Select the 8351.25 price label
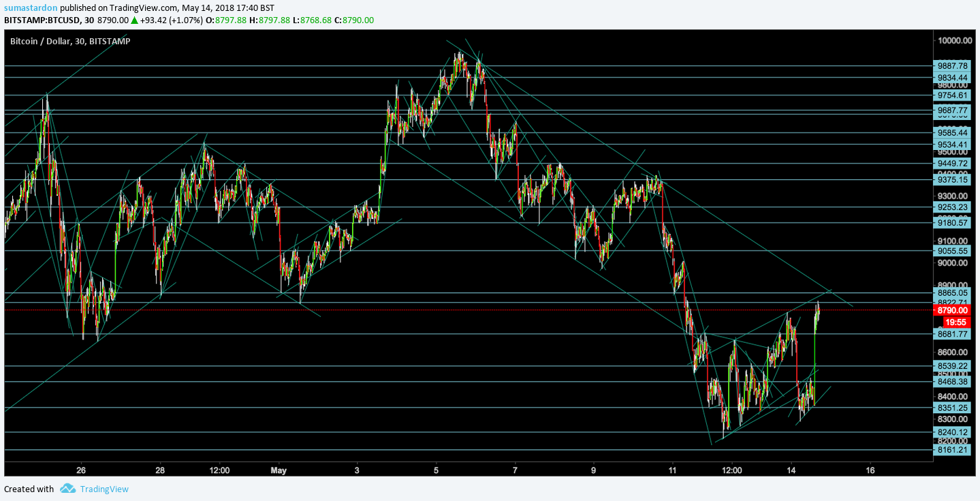Image resolution: width=980 pixels, height=501 pixels. click(952, 408)
